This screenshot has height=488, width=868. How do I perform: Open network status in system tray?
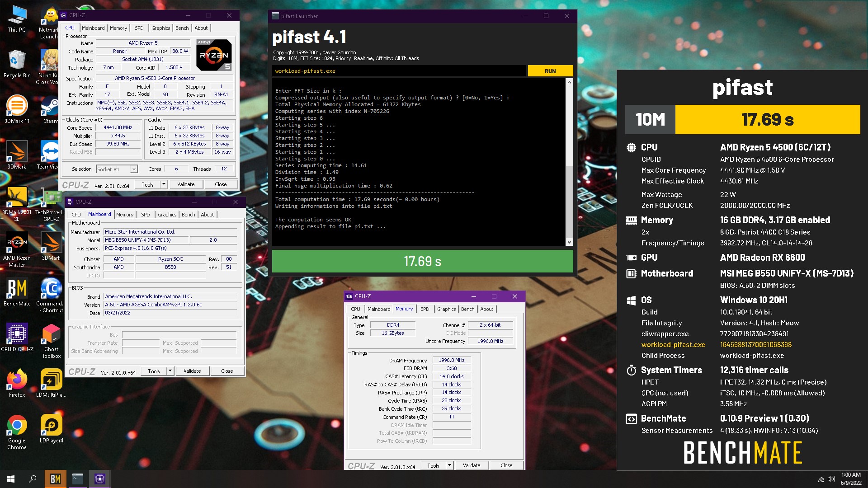coord(821,479)
